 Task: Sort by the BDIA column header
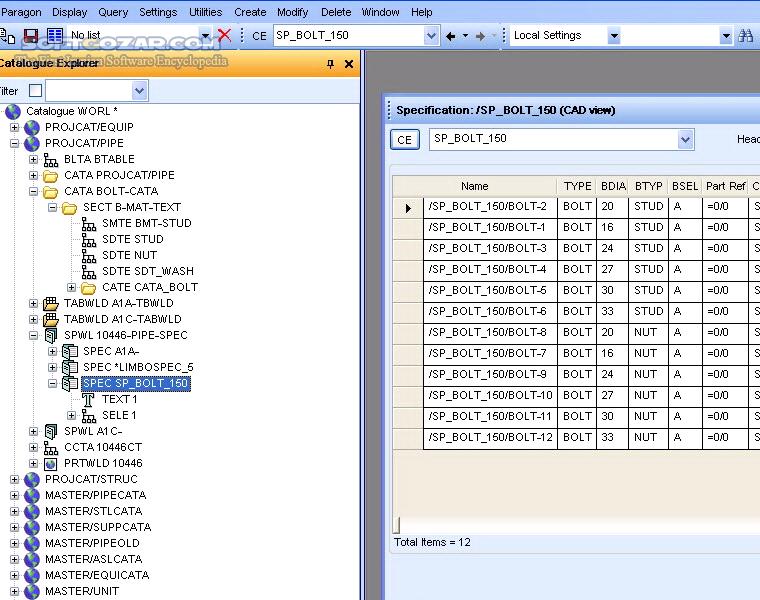[613, 187]
